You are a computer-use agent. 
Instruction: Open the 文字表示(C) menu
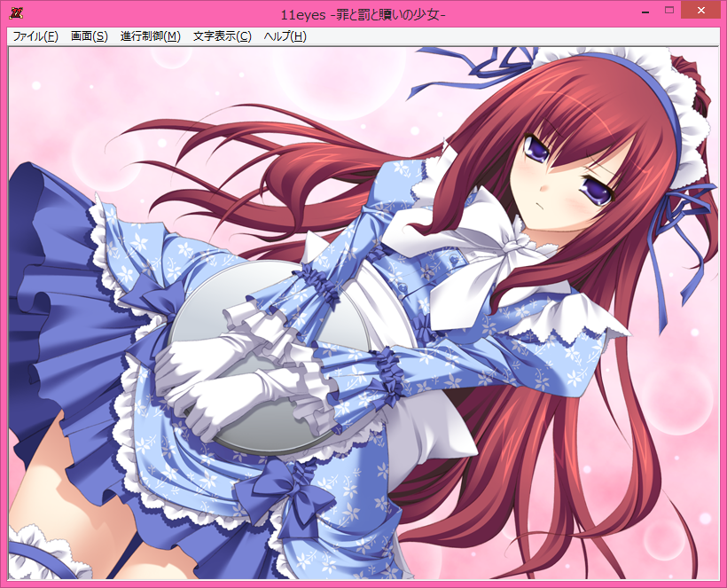point(222,36)
